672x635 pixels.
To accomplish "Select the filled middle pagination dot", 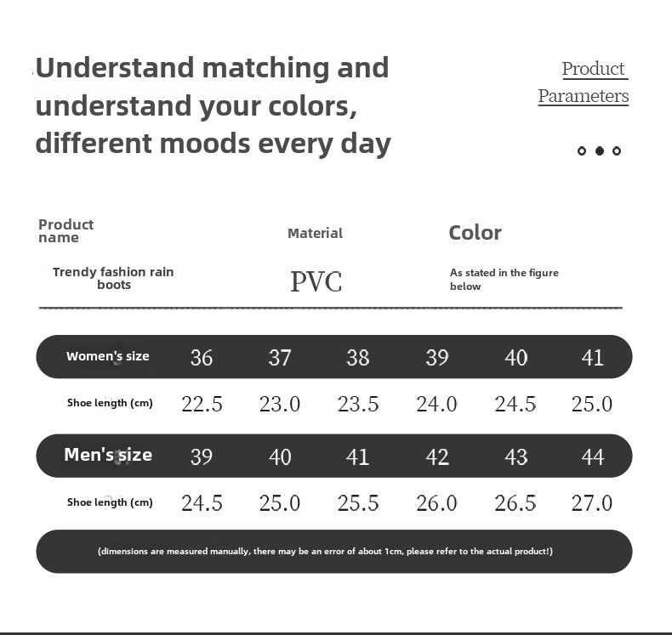I will pos(600,150).
